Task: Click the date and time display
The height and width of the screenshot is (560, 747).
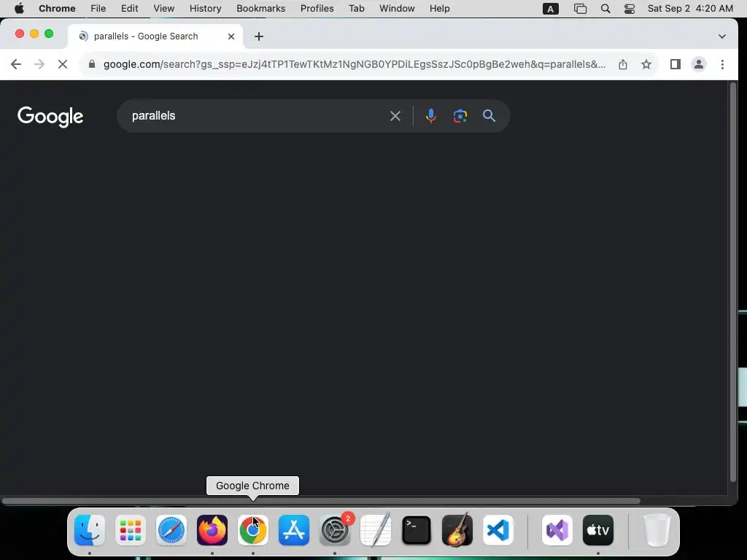Action: 690,9
